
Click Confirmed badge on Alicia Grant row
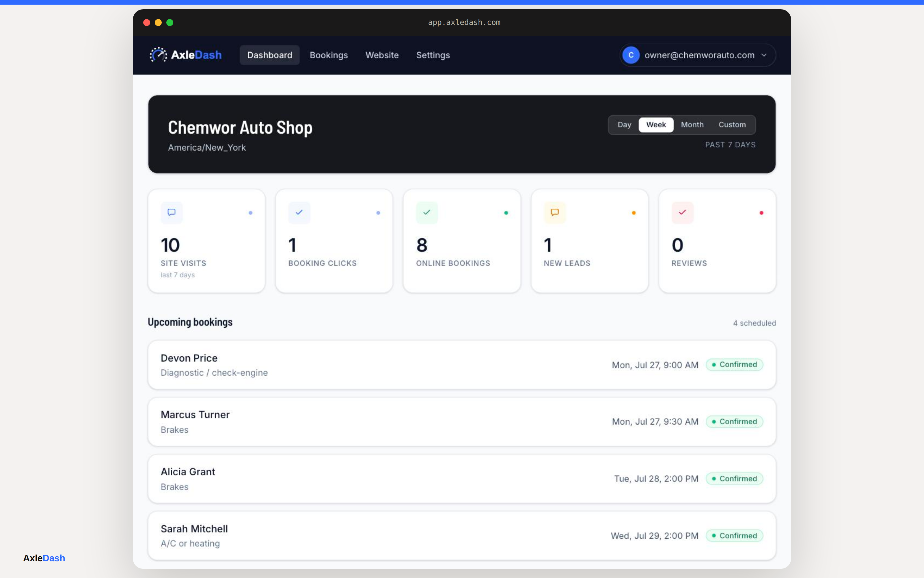734,479
